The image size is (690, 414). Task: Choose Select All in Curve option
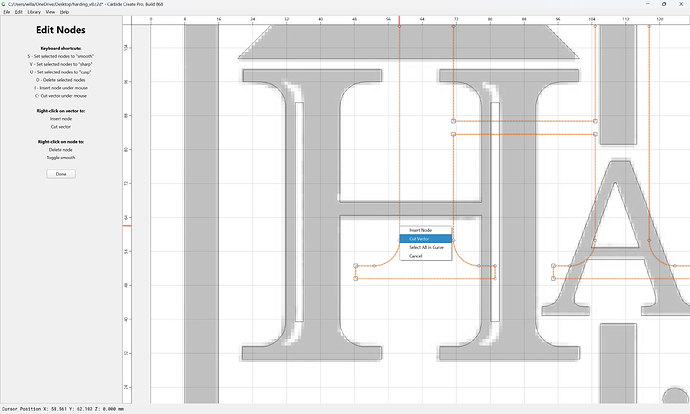(x=426, y=247)
